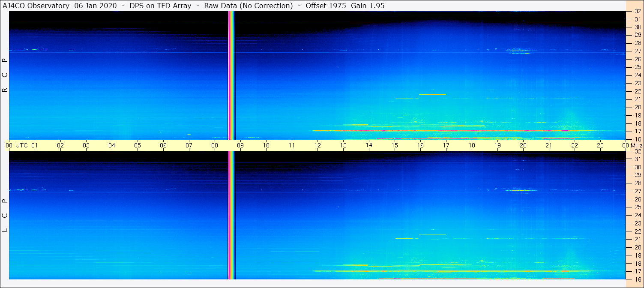
Task: Select the 15 hour time axis marker
Action: point(395,145)
